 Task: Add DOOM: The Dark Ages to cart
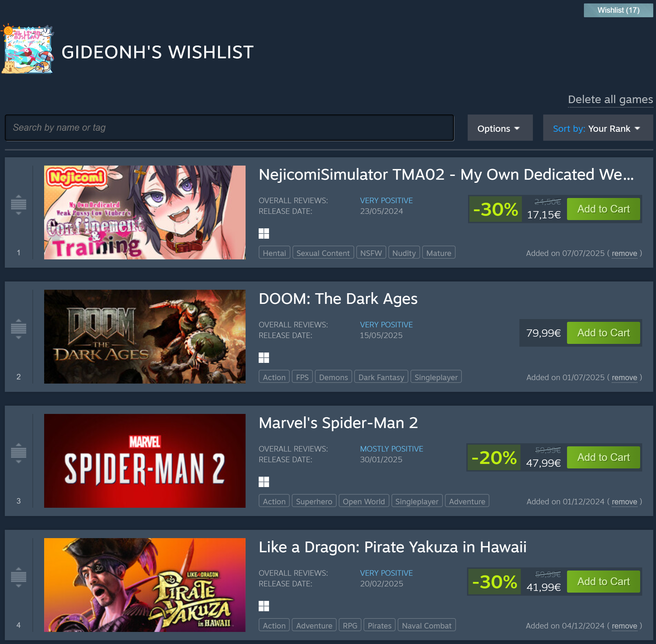click(603, 333)
